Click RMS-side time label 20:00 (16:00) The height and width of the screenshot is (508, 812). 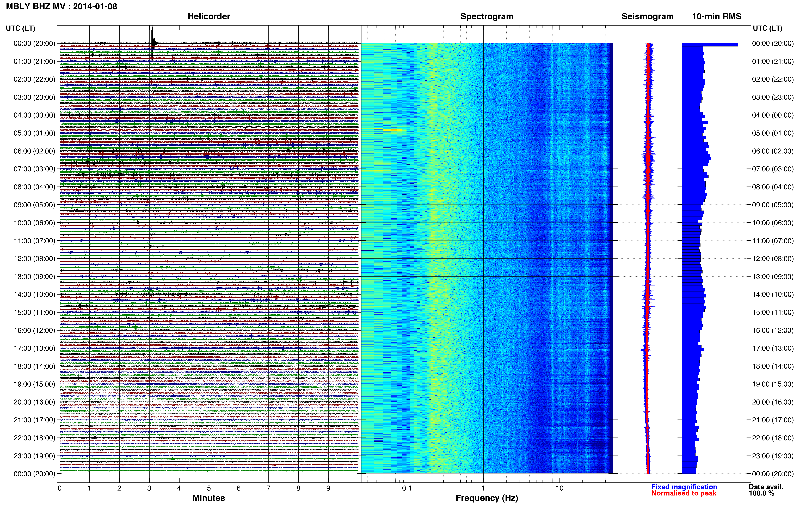(773, 402)
